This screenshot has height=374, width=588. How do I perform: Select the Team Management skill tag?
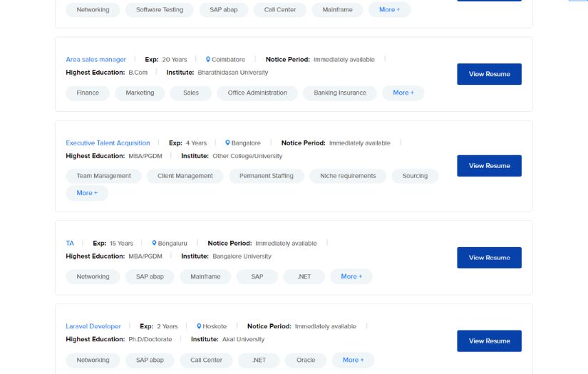103,176
